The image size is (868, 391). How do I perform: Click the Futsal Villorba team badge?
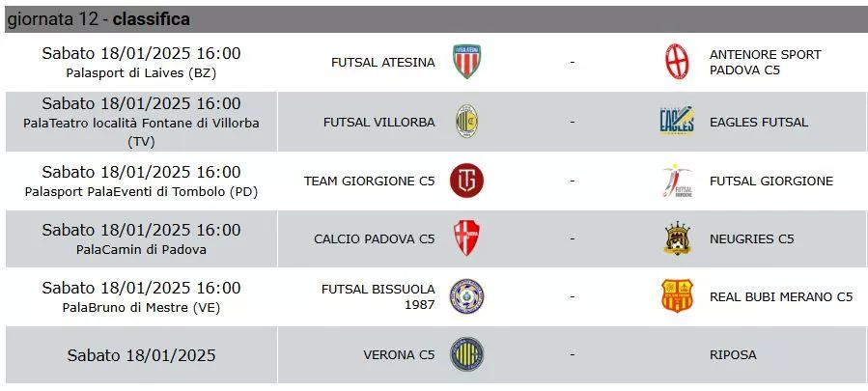(466, 122)
